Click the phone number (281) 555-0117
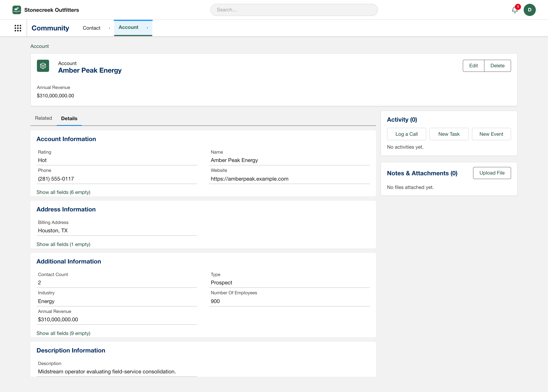The height and width of the screenshot is (392, 548). coord(56,179)
